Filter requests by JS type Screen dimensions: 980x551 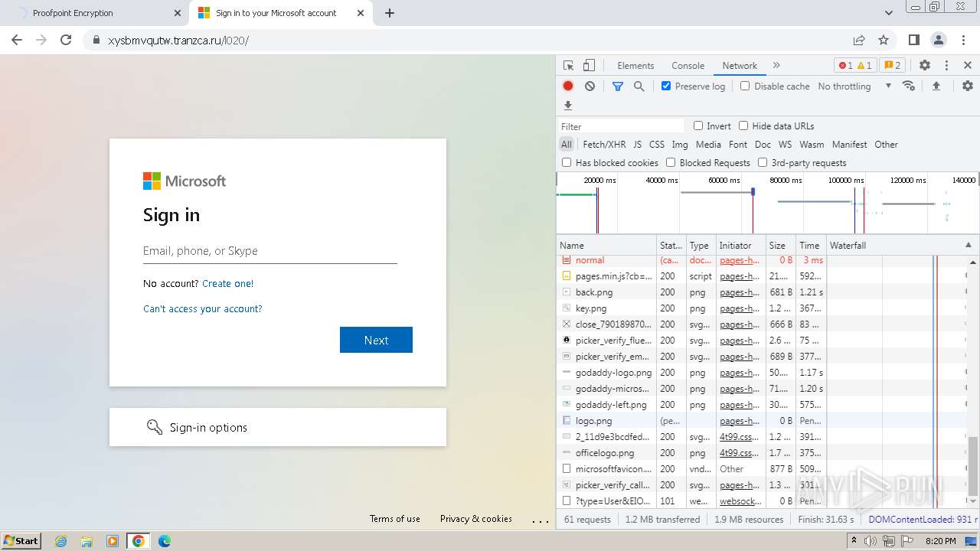click(637, 144)
